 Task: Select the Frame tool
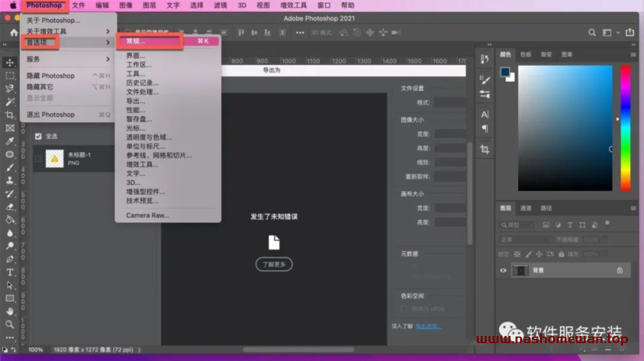pos(10,128)
